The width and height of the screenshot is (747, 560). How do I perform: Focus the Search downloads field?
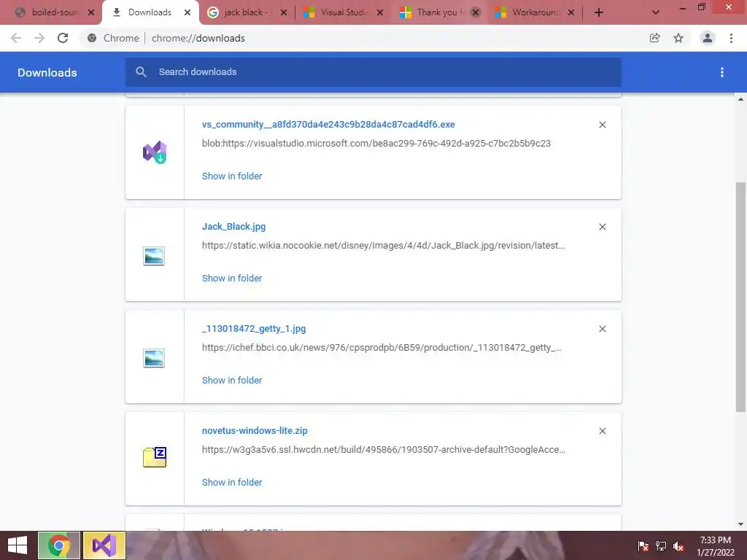tap(373, 72)
